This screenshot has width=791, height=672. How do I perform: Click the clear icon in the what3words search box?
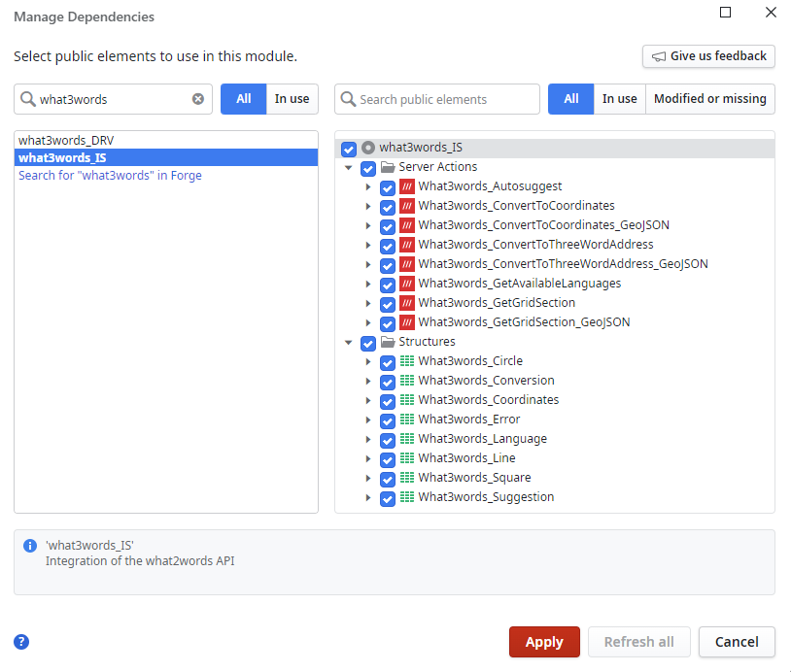198,99
